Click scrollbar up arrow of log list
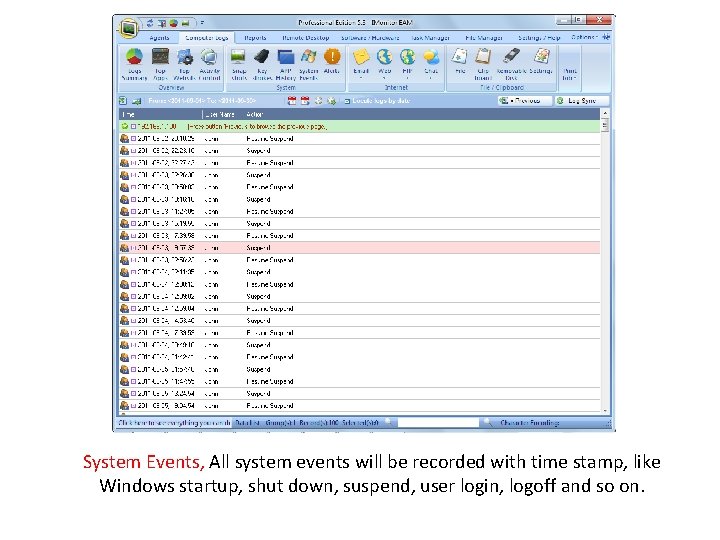 605,113
